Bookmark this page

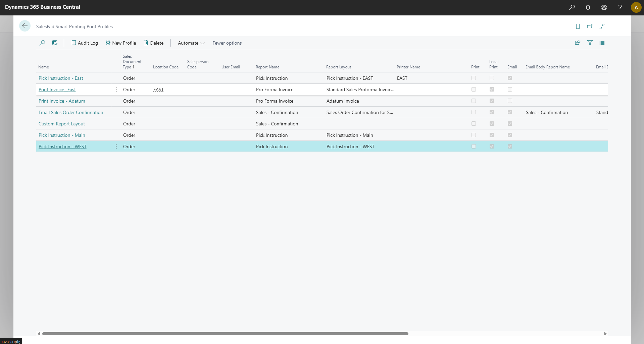pos(578,26)
